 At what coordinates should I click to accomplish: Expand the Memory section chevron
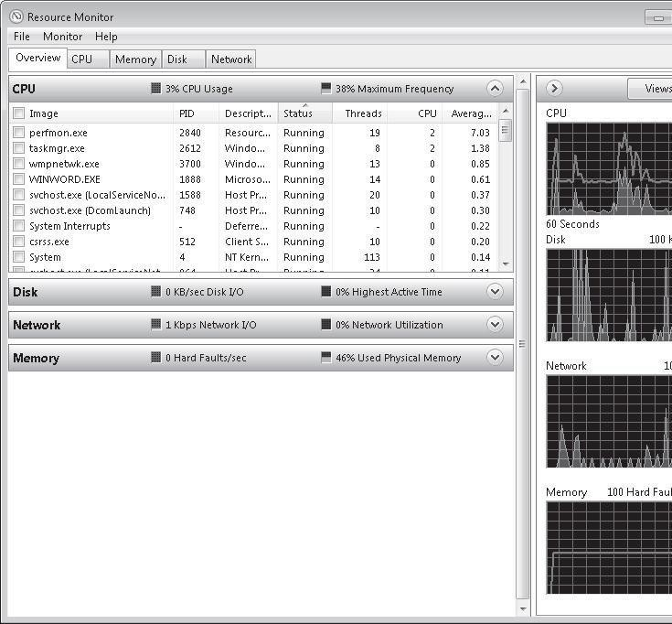[495, 358]
